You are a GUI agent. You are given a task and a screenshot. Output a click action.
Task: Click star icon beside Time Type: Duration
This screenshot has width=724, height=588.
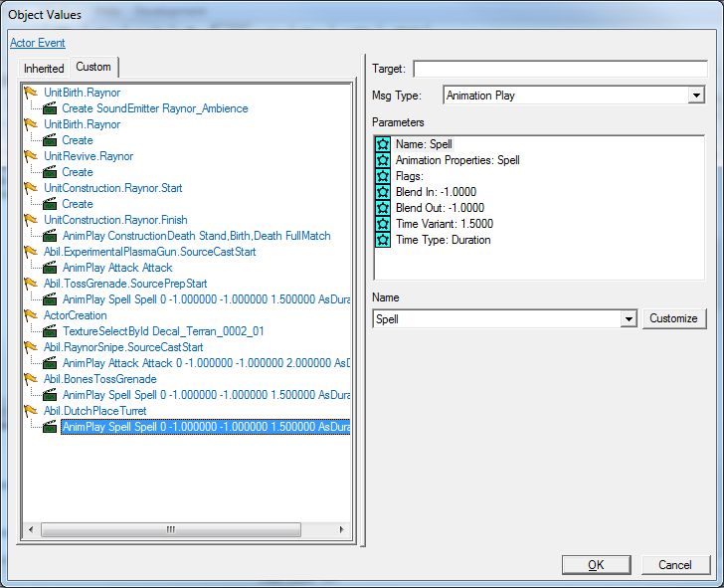pyautogui.click(x=382, y=240)
